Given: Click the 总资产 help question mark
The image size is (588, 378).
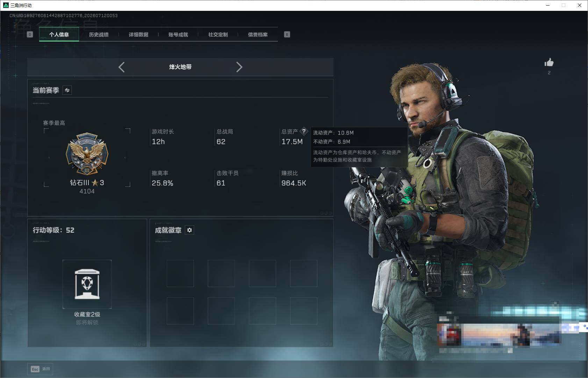Looking at the screenshot, I should (x=304, y=131).
